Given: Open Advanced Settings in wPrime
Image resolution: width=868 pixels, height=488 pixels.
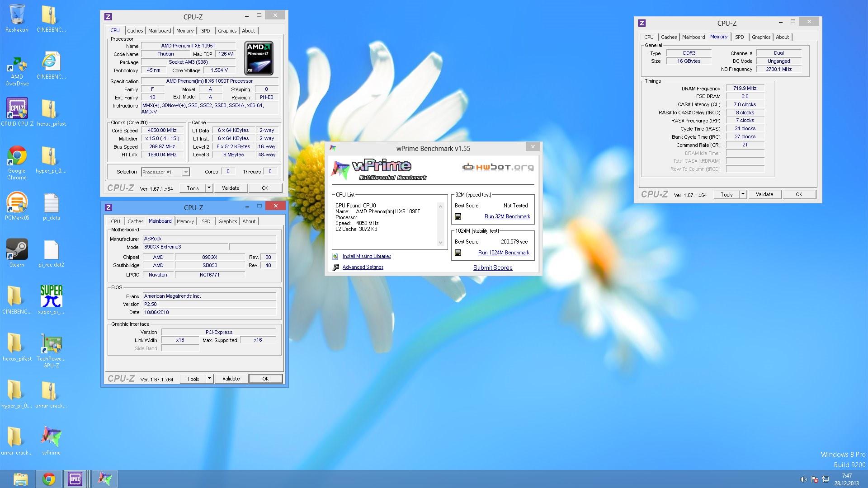Looking at the screenshot, I should point(363,267).
